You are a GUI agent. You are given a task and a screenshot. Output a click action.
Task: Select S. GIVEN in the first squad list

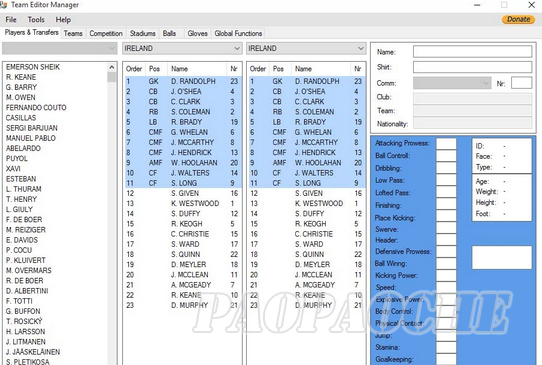pyautogui.click(x=182, y=193)
